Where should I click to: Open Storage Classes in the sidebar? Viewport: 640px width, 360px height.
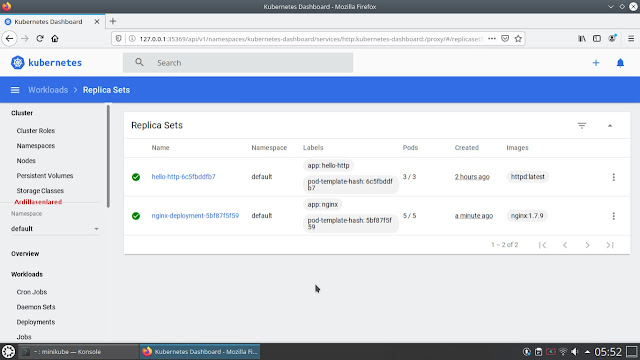(x=40, y=191)
